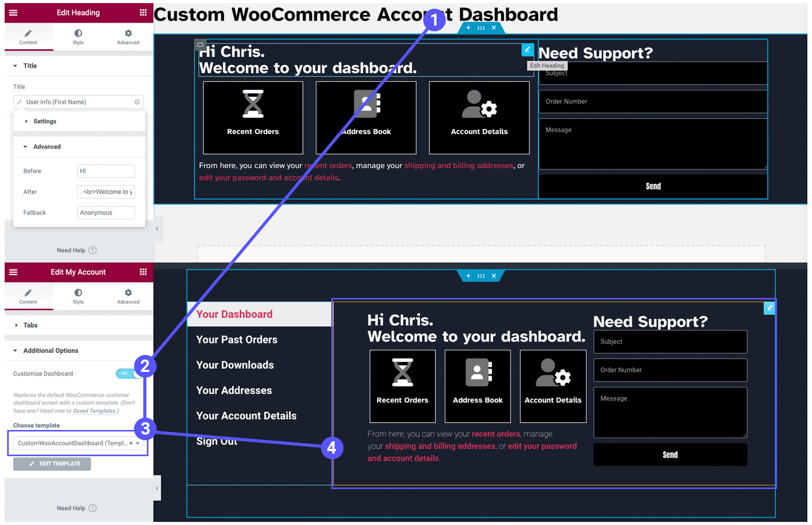
Task: Click shipping and billing addresses link in lower text
Action: (440, 446)
